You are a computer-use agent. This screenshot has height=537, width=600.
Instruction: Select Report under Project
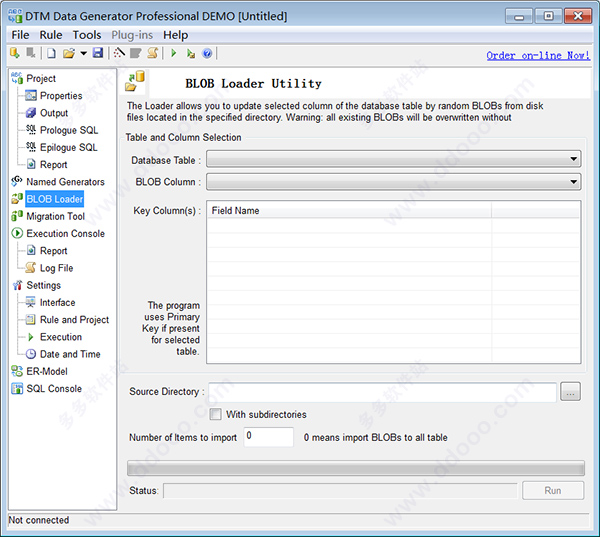coord(54,165)
